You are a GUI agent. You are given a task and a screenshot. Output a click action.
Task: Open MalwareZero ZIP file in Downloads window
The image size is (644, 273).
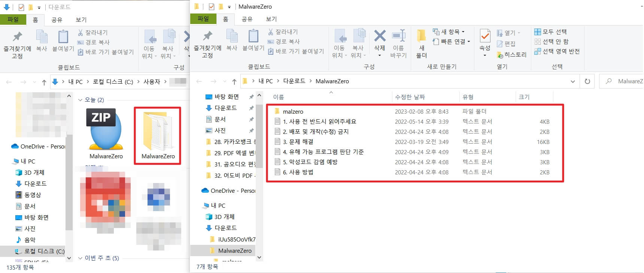106,134
